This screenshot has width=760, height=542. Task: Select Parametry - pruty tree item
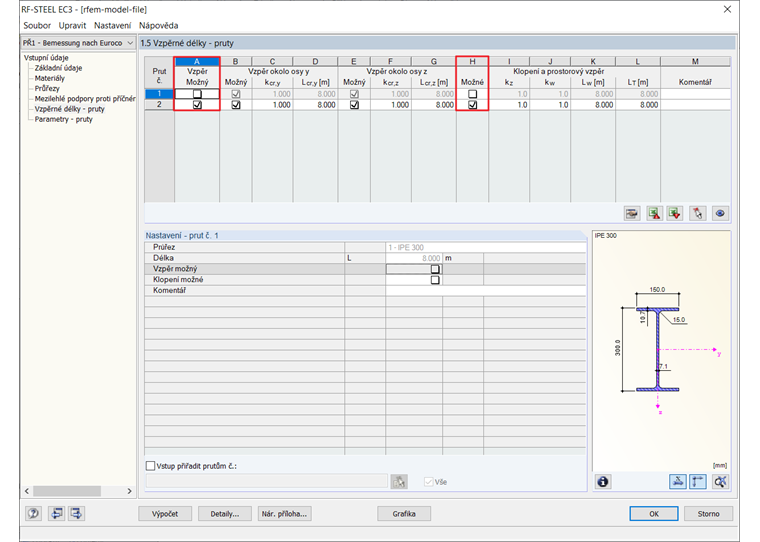(63, 119)
